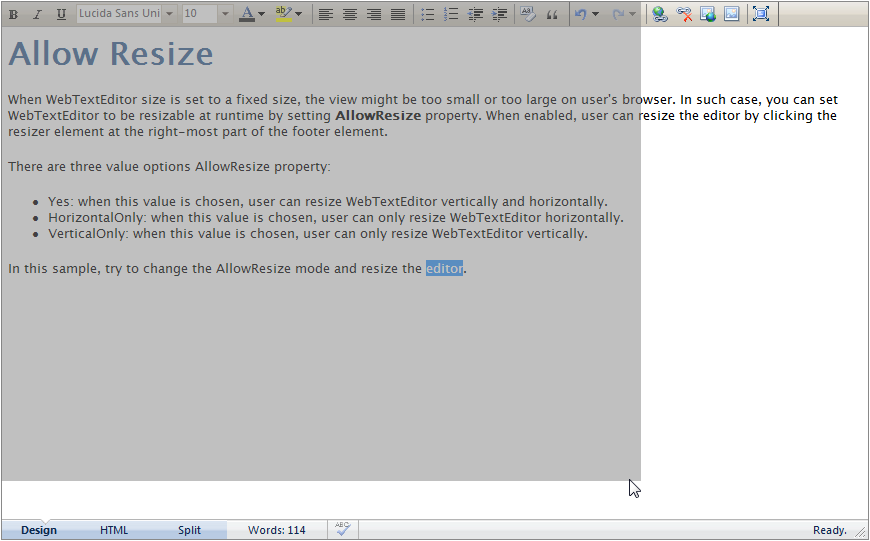Open the font size dropdown
Image resolution: width=870 pixels, height=541 pixels.
pyautogui.click(x=224, y=14)
